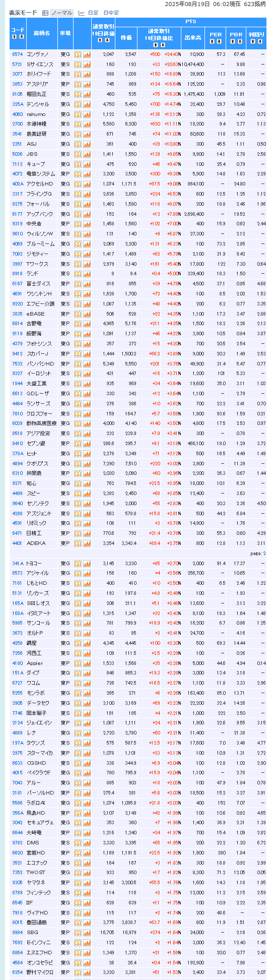
Task: Open book icon for セブン銀 row
Action: 78,444
